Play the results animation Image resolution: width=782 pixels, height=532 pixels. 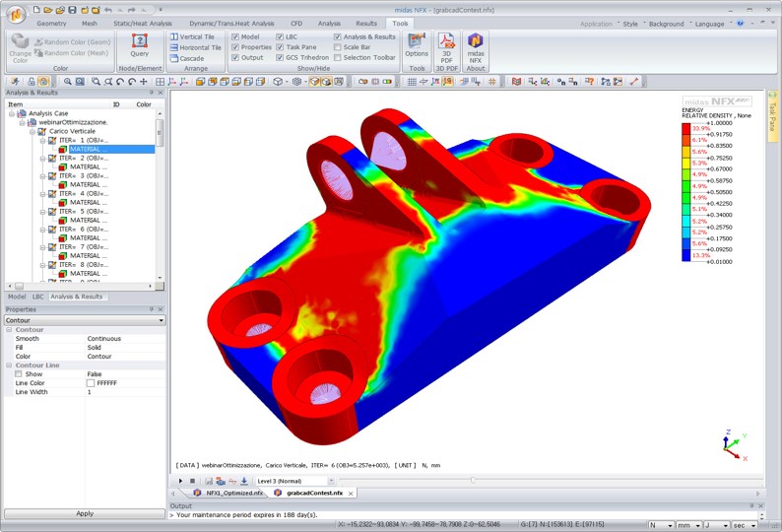coord(180,481)
